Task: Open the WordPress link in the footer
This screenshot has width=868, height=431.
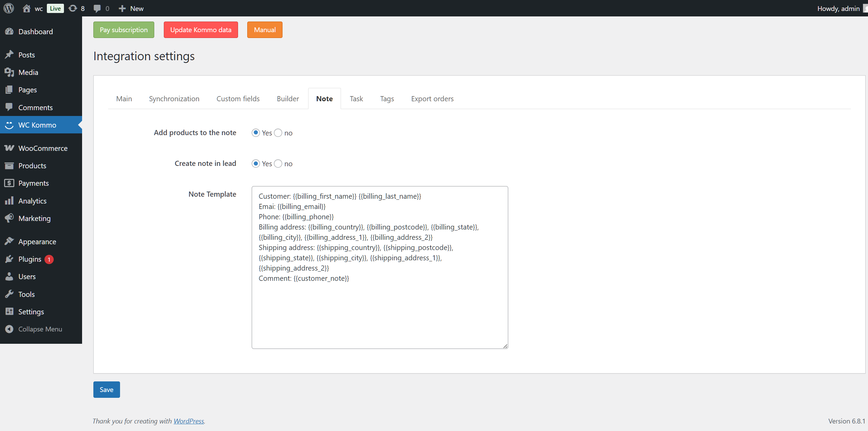Action: click(189, 421)
